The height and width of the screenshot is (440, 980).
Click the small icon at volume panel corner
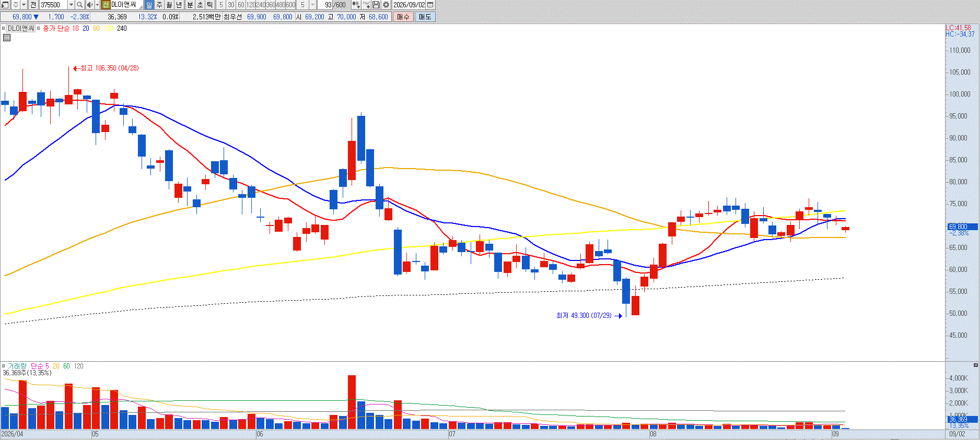tap(975, 365)
